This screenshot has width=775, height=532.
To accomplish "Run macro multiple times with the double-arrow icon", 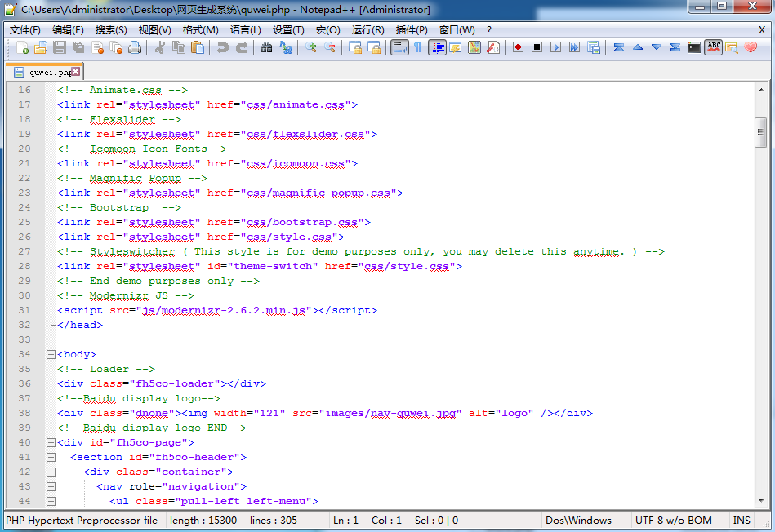I will 574,47.
